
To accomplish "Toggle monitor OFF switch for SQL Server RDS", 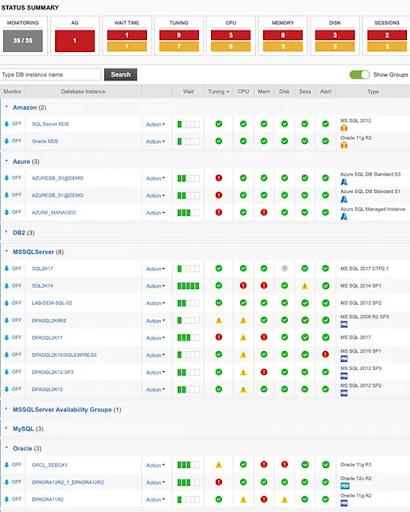I will (13, 124).
